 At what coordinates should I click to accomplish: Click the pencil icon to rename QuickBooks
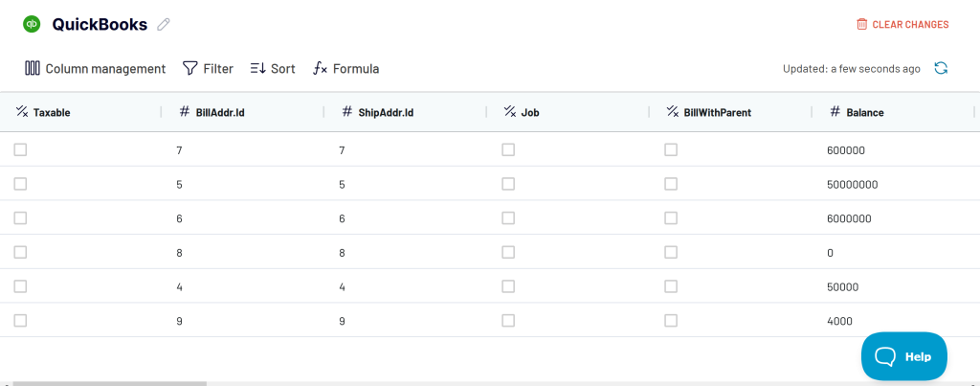[163, 24]
